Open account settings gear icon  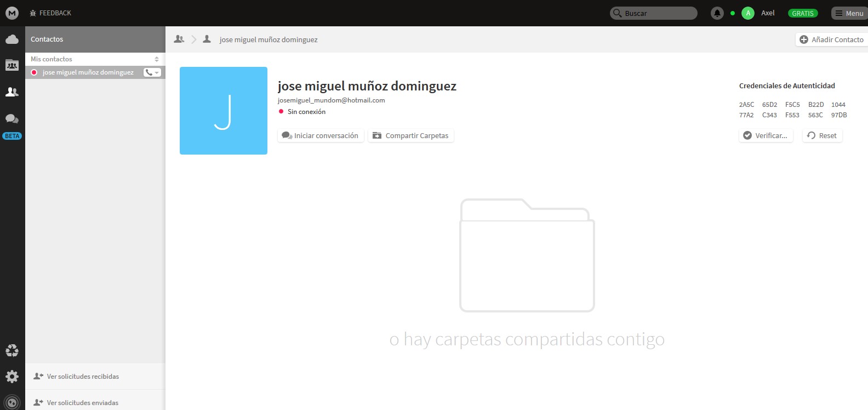(x=12, y=377)
